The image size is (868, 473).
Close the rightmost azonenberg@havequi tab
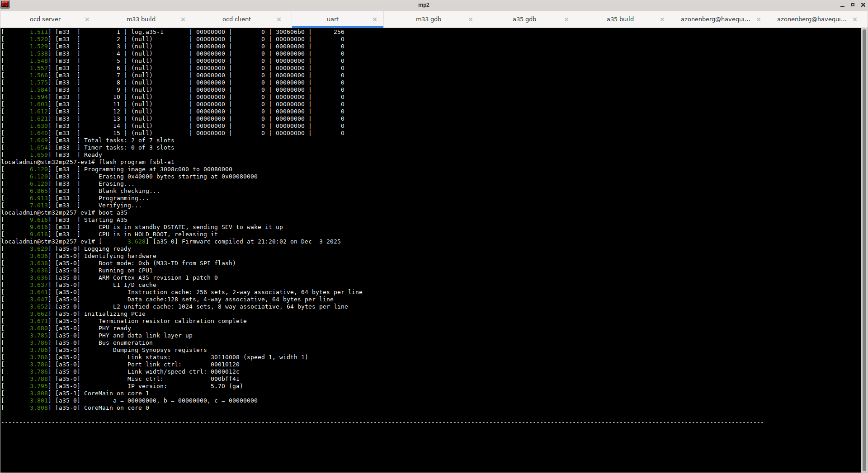pyautogui.click(x=855, y=19)
